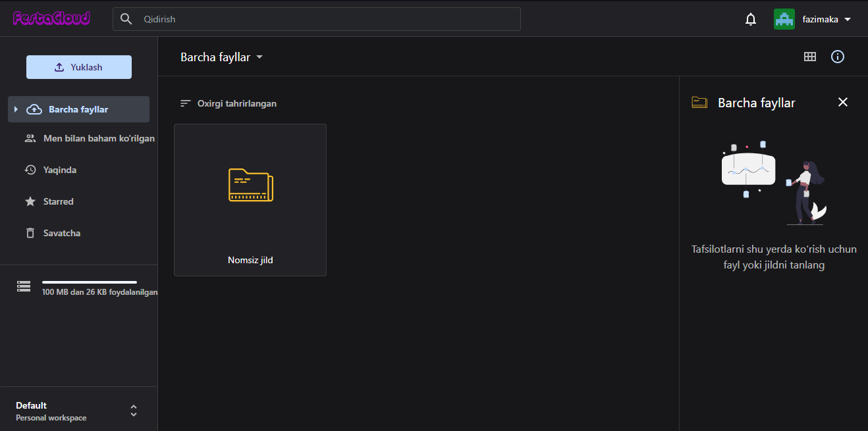Go to Yaqinda recent files

[x=59, y=170]
